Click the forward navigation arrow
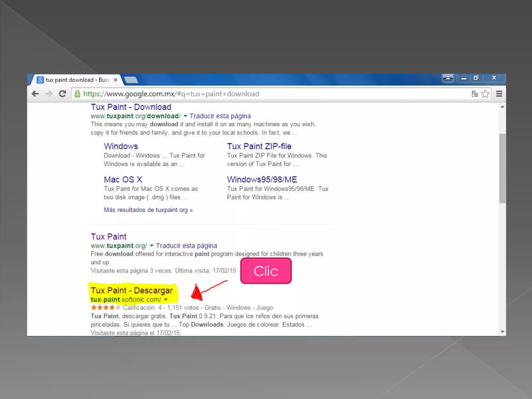This screenshot has width=532, height=399. click(49, 94)
